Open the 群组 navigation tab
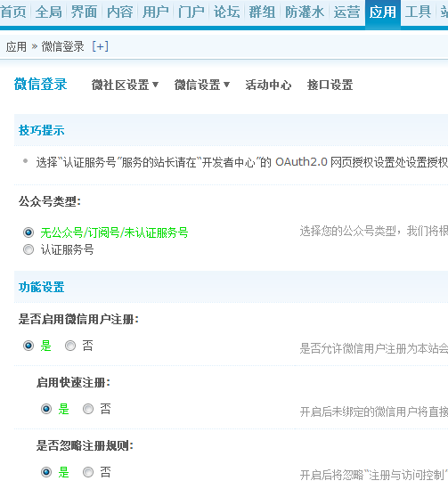 tap(262, 12)
